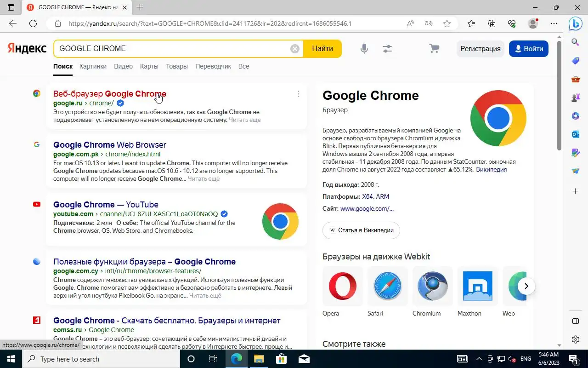Viewport: 588px width, 368px height.
Task: Open Edge sidebar search icon
Action: (x=576, y=42)
